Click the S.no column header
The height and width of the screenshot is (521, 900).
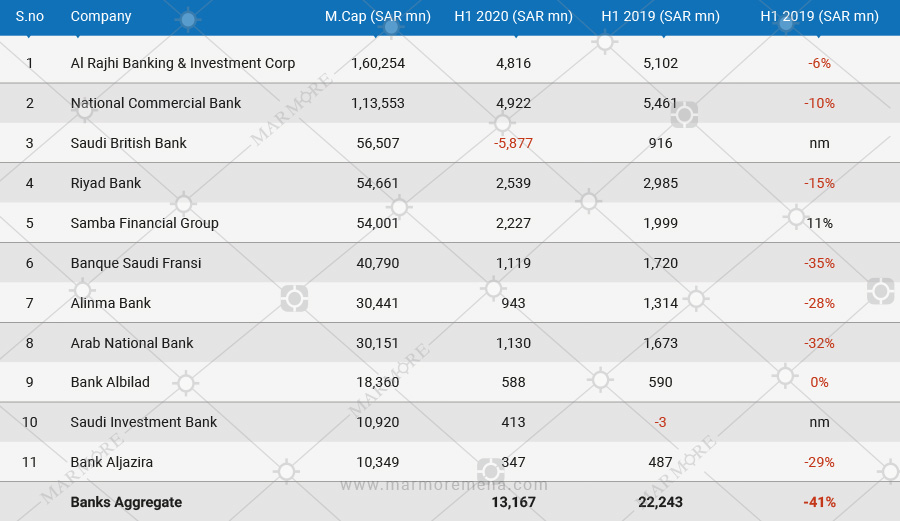coord(29,16)
